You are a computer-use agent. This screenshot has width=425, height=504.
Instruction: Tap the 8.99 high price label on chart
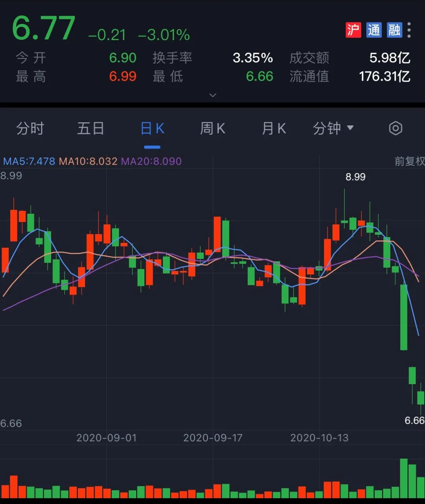(355, 177)
